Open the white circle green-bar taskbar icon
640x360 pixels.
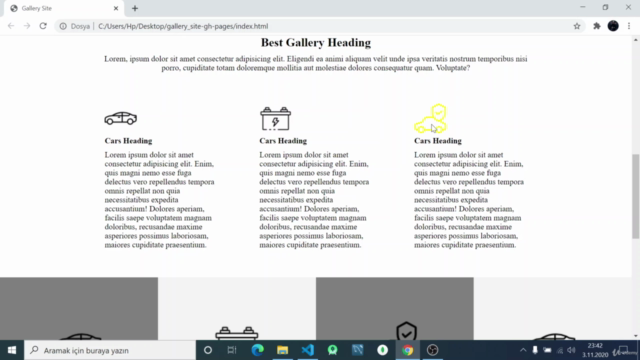coord(382,350)
